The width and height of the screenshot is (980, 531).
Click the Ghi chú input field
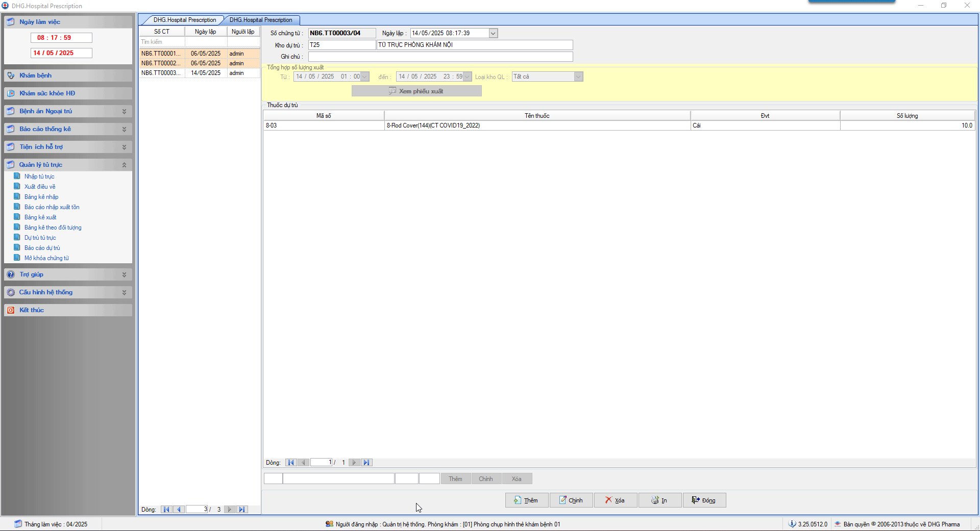pyautogui.click(x=440, y=57)
